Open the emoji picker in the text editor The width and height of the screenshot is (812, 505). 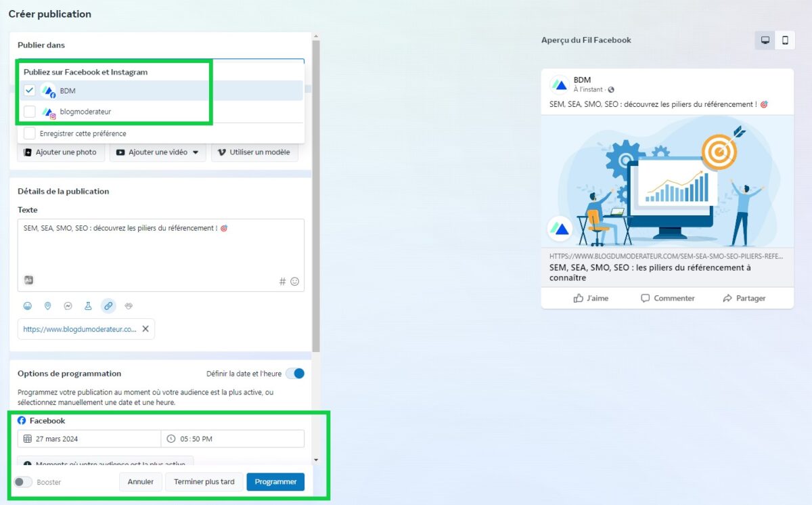point(28,305)
